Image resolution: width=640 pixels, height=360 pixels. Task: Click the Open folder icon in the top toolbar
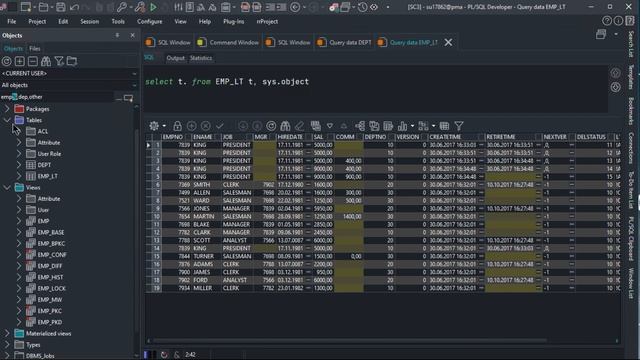click(x=43, y=7)
